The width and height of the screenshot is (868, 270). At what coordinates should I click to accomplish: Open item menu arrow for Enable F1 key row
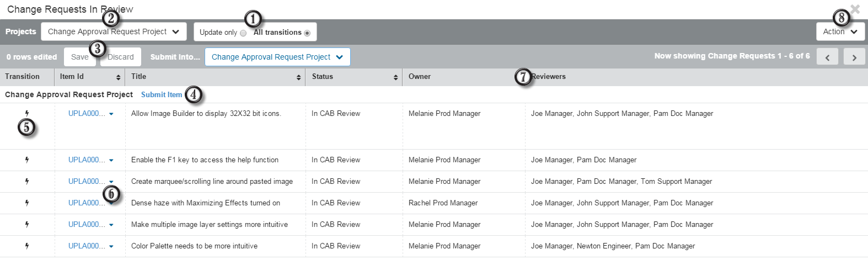(111, 160)
